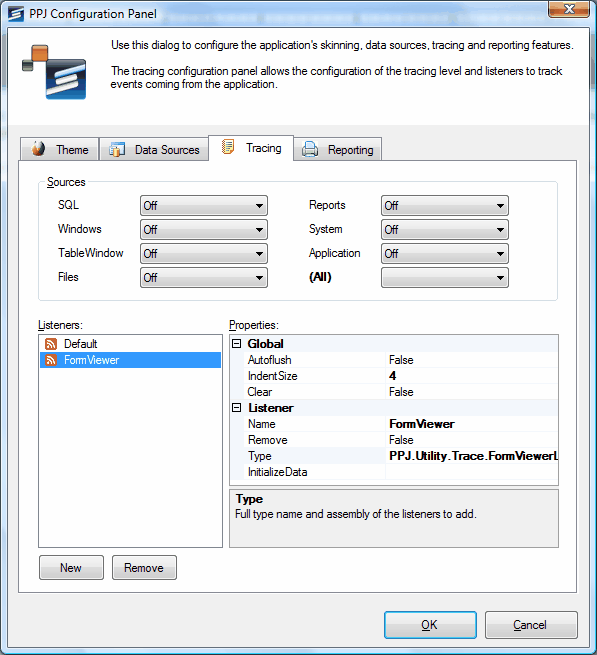Screen dimensions: 597x655
Task: Open the Windows trace level dropdown
Action: [x=204, y=229]
